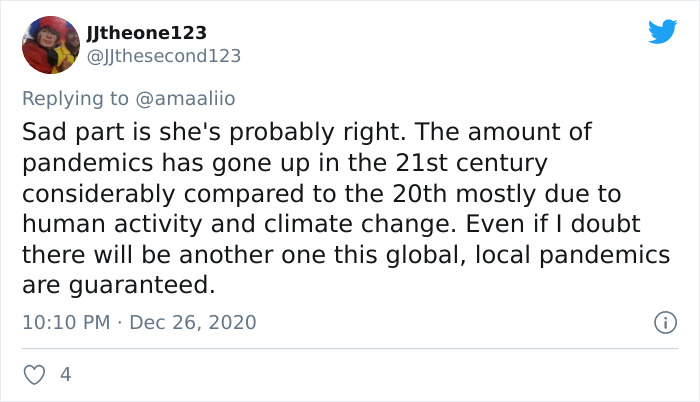The height and width of the screenshot is (402, 700).
Task: Like the tweet with the heart icon
Action: click(x=35, y=375)
